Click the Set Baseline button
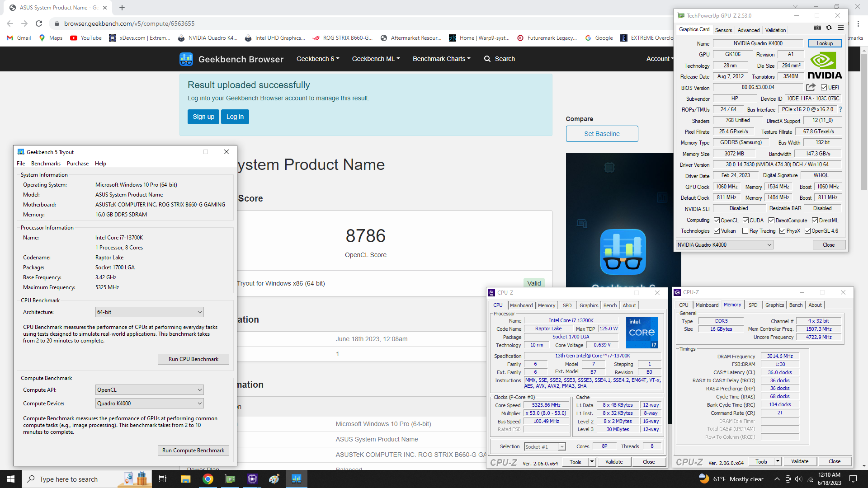This screenshot has width=868, height=488. (602, 134)
